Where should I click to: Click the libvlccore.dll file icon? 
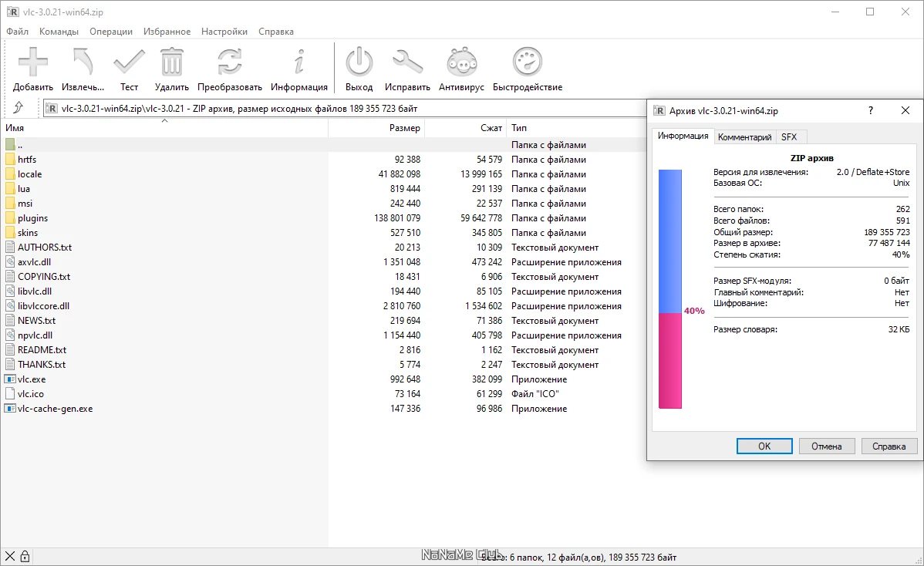pyautogui.click(x=10, y=305)
